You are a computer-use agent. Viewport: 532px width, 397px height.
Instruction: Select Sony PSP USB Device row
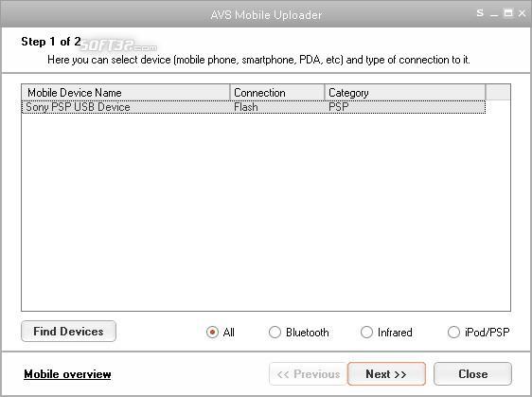(254, 107)
